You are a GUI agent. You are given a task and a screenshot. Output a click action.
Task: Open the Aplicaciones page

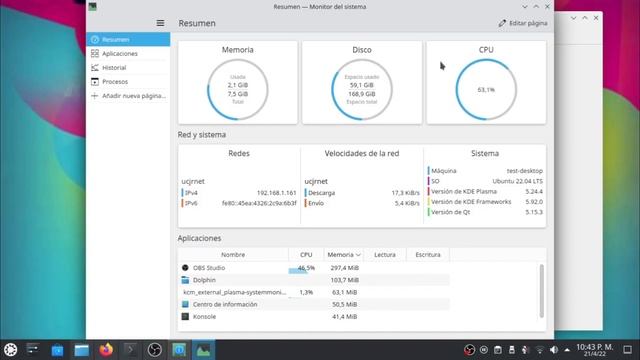128,53
